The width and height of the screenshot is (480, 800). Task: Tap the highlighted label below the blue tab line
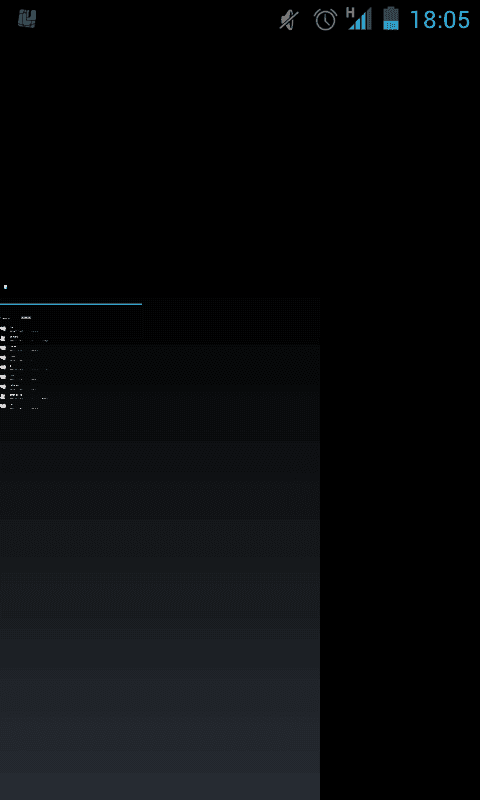(x=26, y=318)
